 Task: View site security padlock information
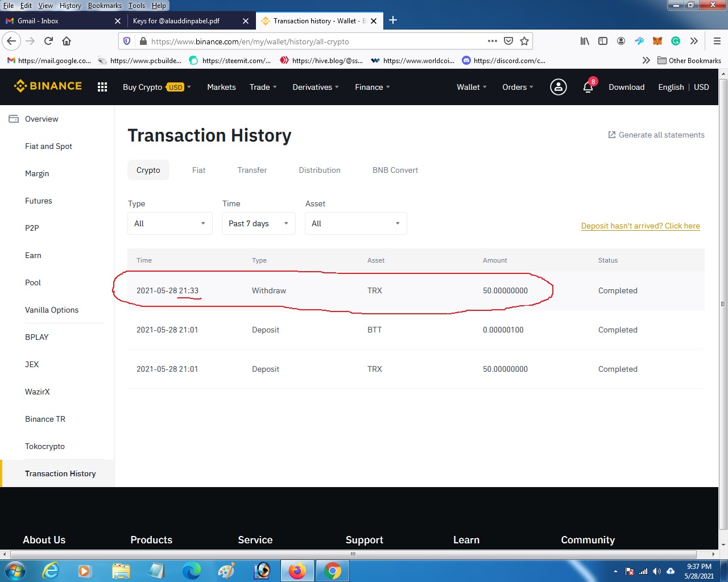143,41
